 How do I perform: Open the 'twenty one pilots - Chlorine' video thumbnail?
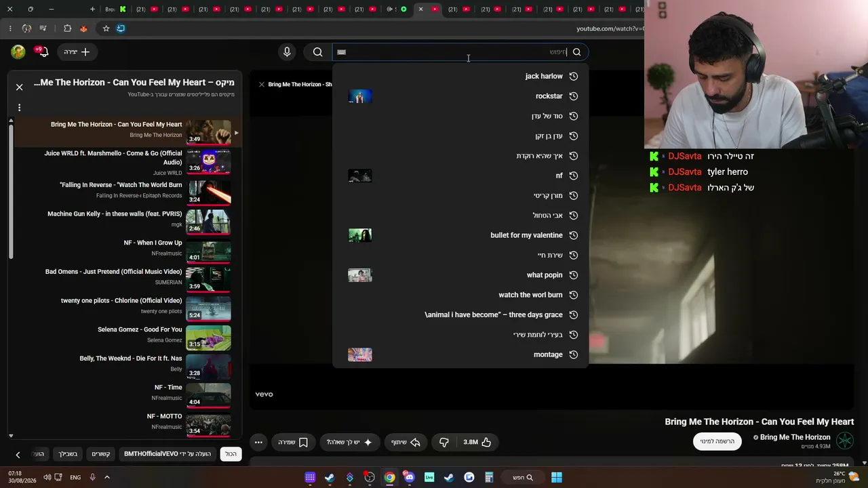click(208, 307)
